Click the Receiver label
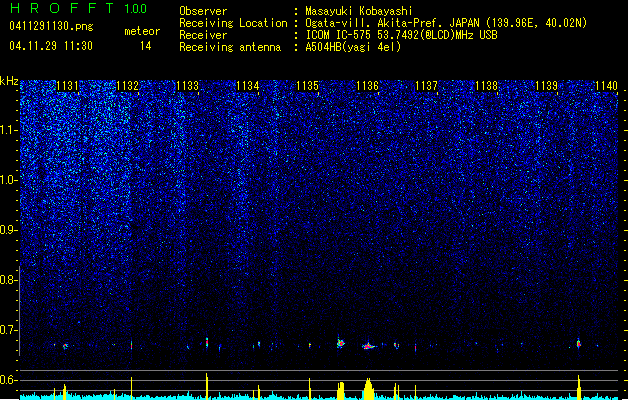 [x=203, y=35]
